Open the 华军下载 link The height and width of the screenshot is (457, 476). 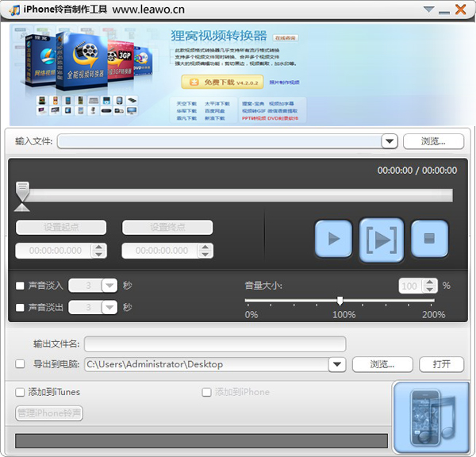tap(186, 111)
